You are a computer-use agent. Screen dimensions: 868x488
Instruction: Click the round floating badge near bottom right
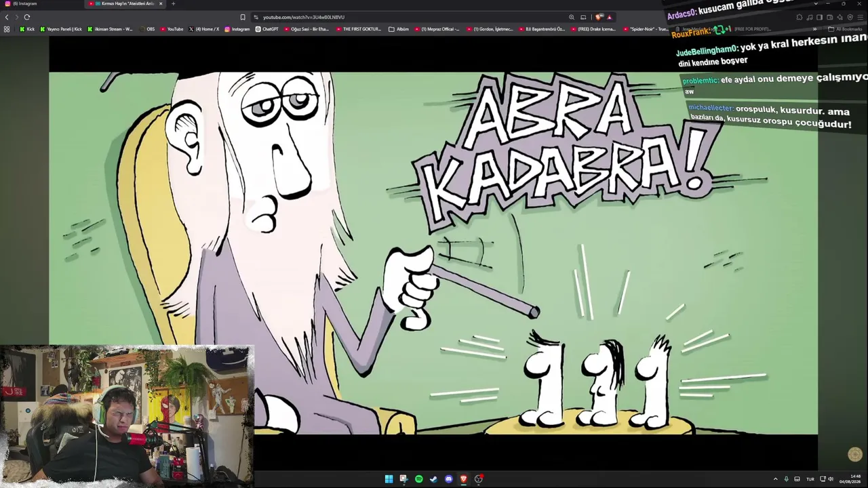[854, 455]
